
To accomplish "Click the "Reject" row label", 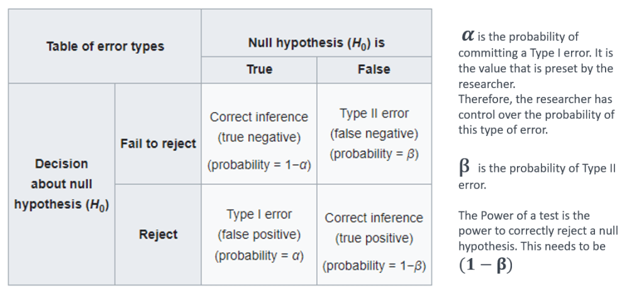I will [x=158, y=234].
